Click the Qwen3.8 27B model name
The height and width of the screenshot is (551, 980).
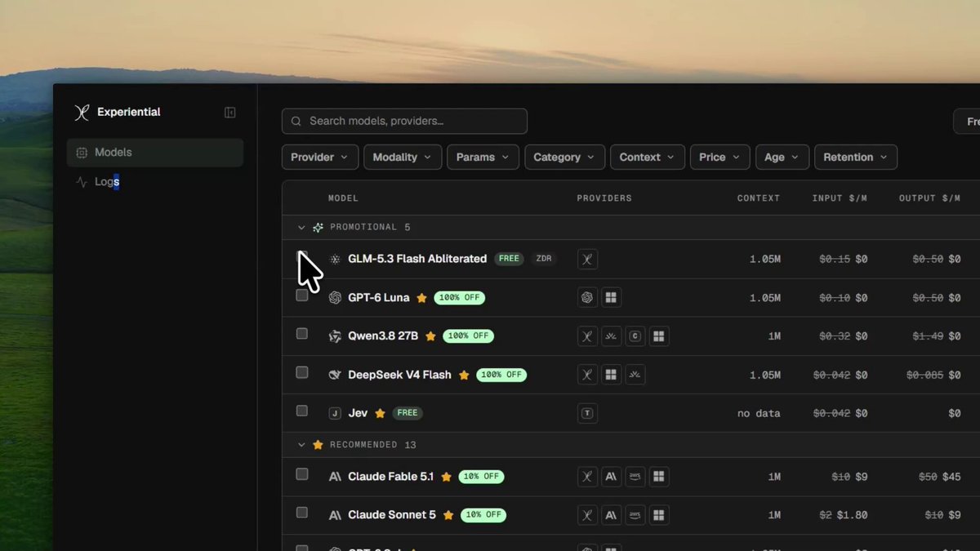[x=383, y=336]
